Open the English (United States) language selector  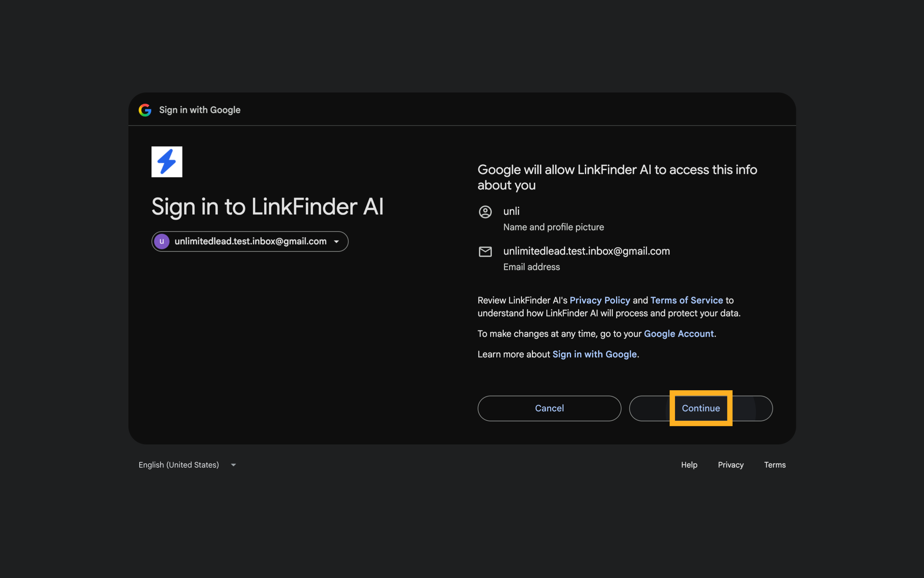187,465
